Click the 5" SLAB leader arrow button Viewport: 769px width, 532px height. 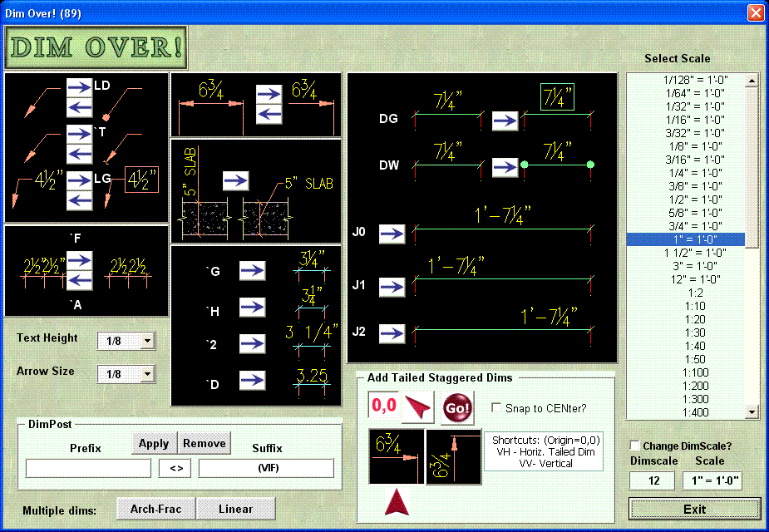click(235, 181)
